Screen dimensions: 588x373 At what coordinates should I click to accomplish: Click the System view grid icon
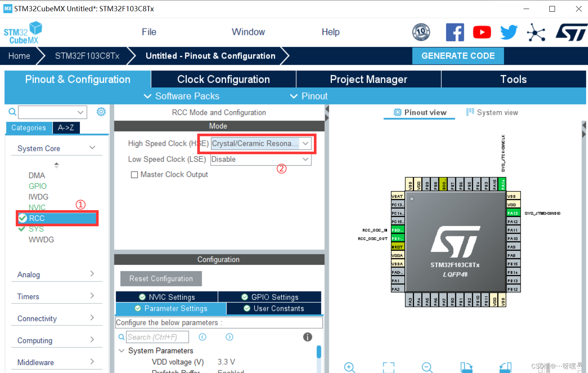pyautogui.click(x=470, y=112)
